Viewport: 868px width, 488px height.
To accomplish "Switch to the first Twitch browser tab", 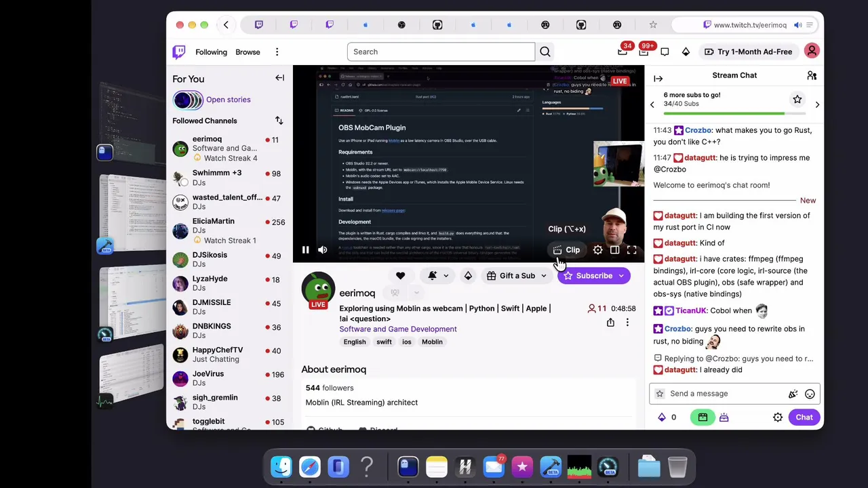I will pos(258,25).
